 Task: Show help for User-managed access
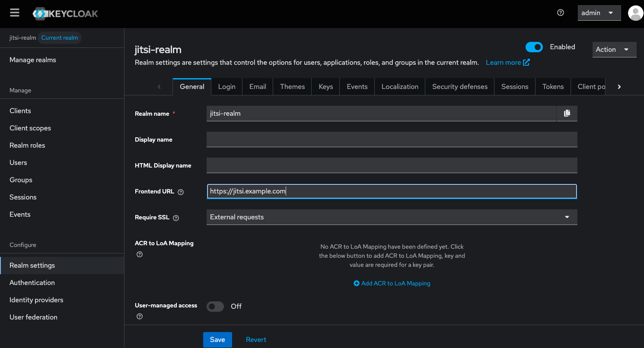tap(140, 316)
